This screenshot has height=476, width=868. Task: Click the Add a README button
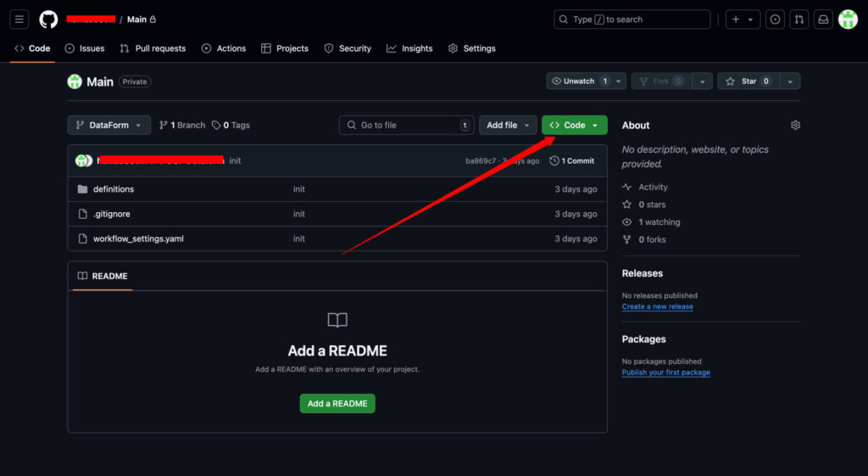(337, 403)
